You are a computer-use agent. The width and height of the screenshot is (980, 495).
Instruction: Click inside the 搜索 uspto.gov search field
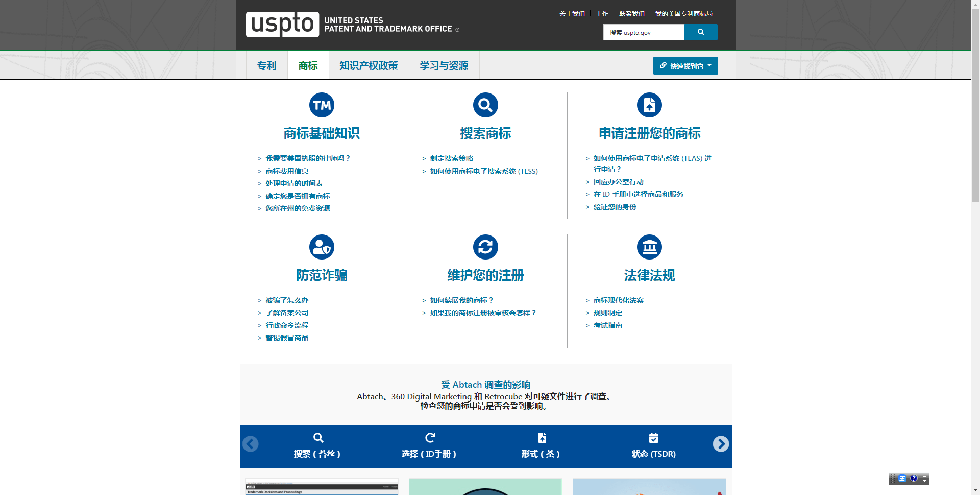643,32
